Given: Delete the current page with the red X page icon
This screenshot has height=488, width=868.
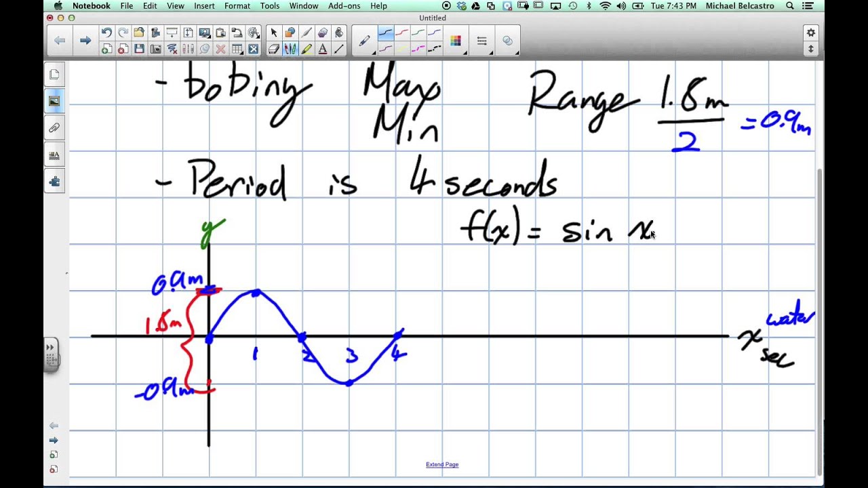Looking at the screenshot, I should click(123, 49).
